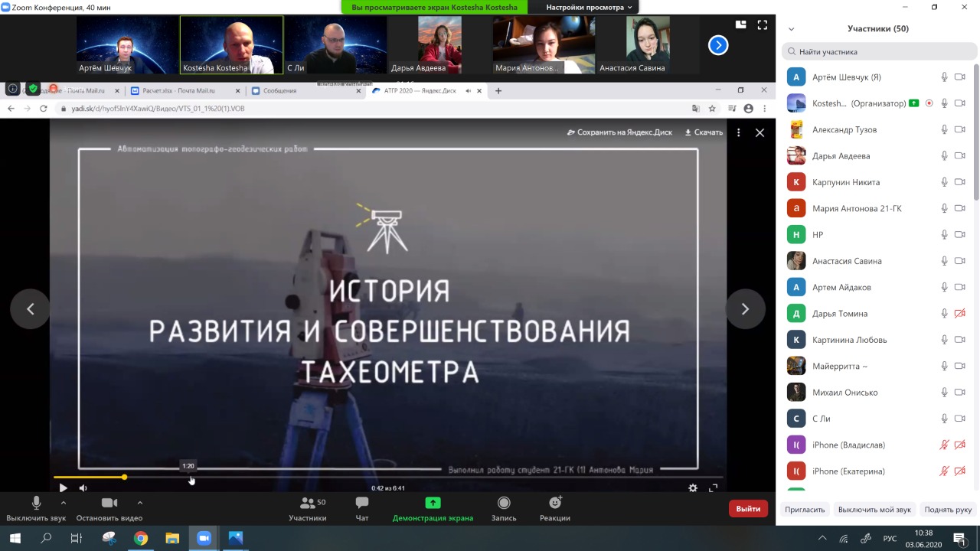
Task: Select participant Михаил Ониcько row
Action: (x=876, y=393)
